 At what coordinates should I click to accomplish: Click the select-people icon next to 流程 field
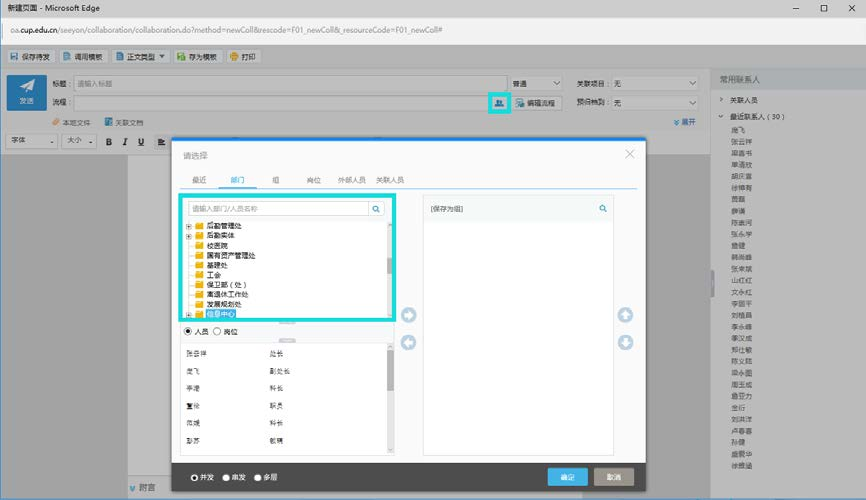tap(498, 103)
